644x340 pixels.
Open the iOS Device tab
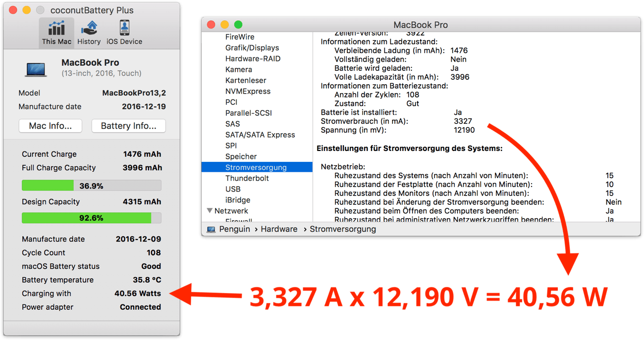point(124,33)
